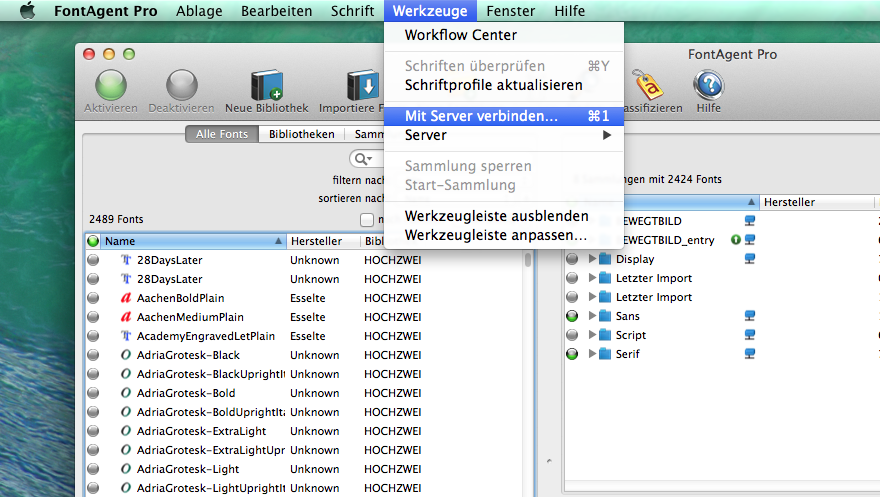Sort font list by Hersteller column header

pyautogui.click(x=316, y=241)
